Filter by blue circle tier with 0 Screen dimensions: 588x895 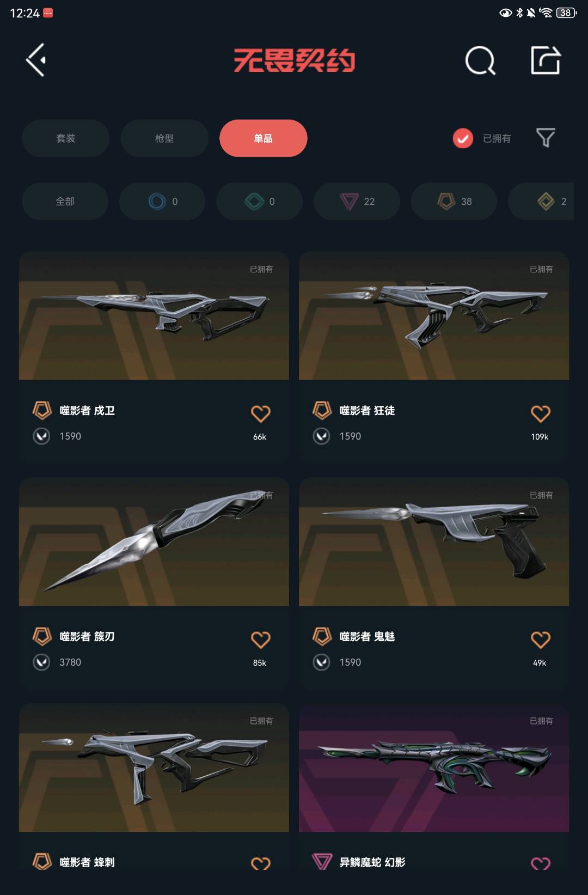point(162,202)
